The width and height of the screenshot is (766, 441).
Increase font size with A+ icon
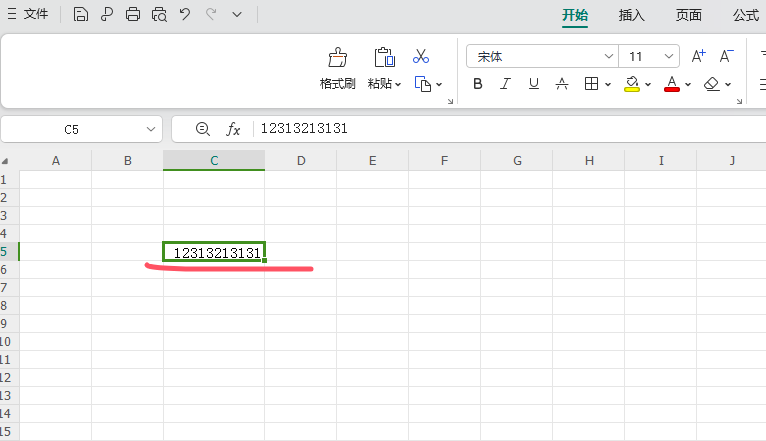[x=699, y=56]
